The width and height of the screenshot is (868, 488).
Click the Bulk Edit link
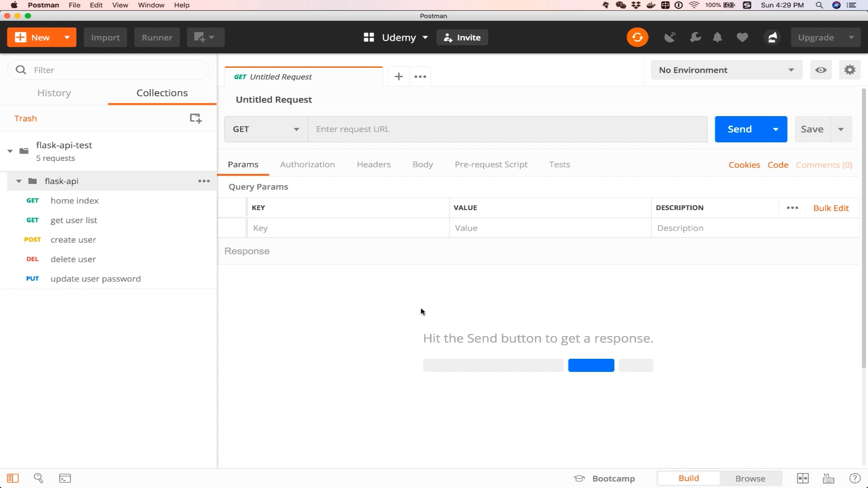pyautogui.click(x=830, y=208)
